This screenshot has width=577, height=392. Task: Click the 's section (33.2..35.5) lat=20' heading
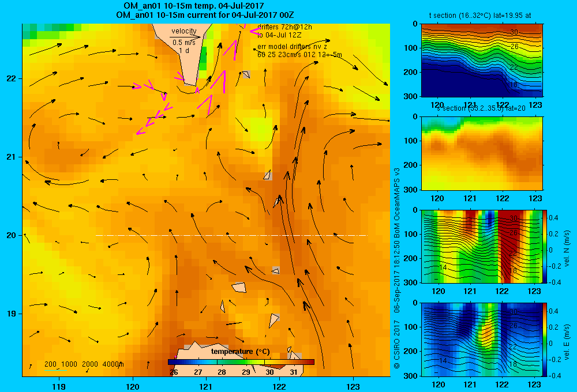point(481,108)
